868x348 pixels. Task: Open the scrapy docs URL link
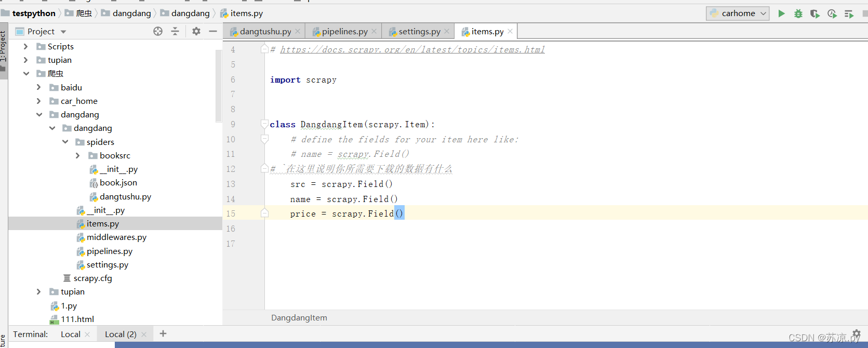[x=412, y=49]
